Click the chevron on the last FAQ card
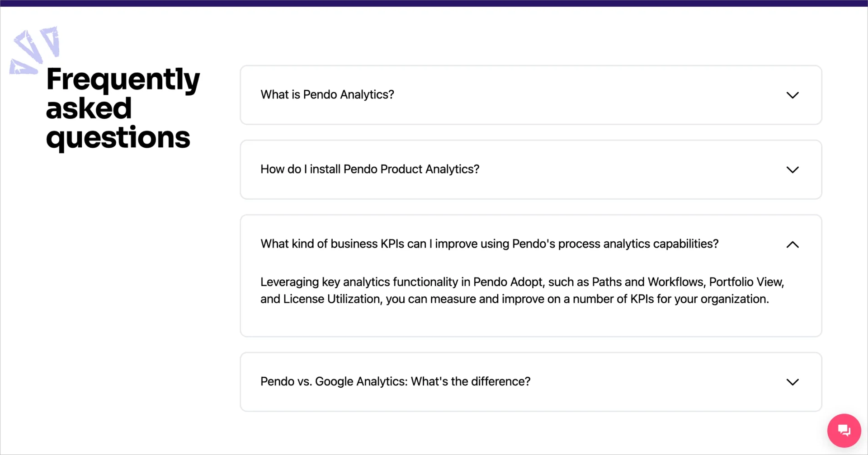Screen dimensions: 868x455 [793, 382]
